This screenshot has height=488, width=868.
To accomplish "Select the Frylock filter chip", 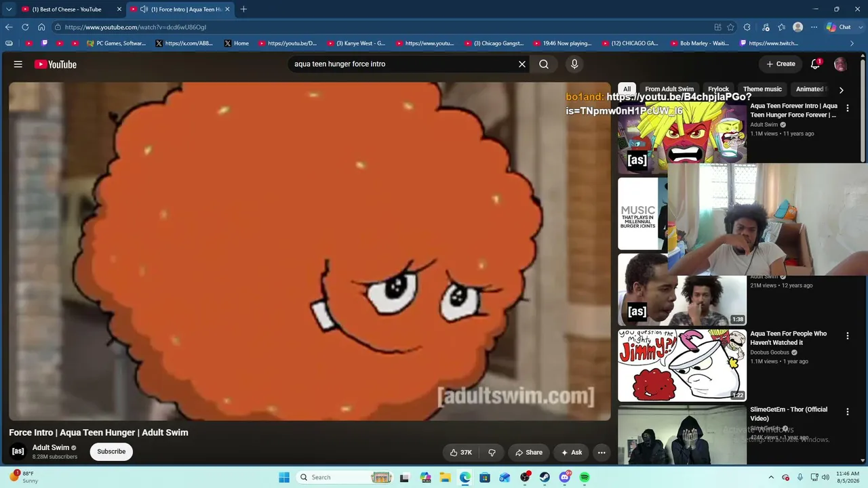I will pyautogui.click(x=718, y=89).
